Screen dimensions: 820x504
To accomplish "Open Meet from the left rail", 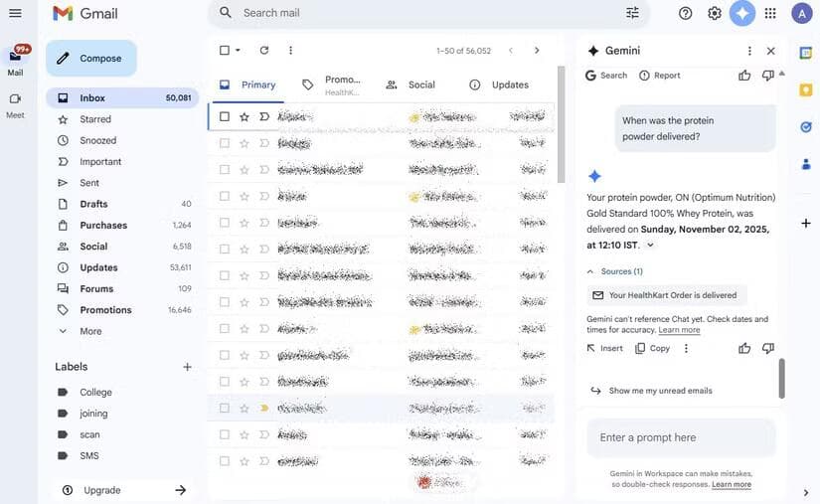I will coord(15,104).
